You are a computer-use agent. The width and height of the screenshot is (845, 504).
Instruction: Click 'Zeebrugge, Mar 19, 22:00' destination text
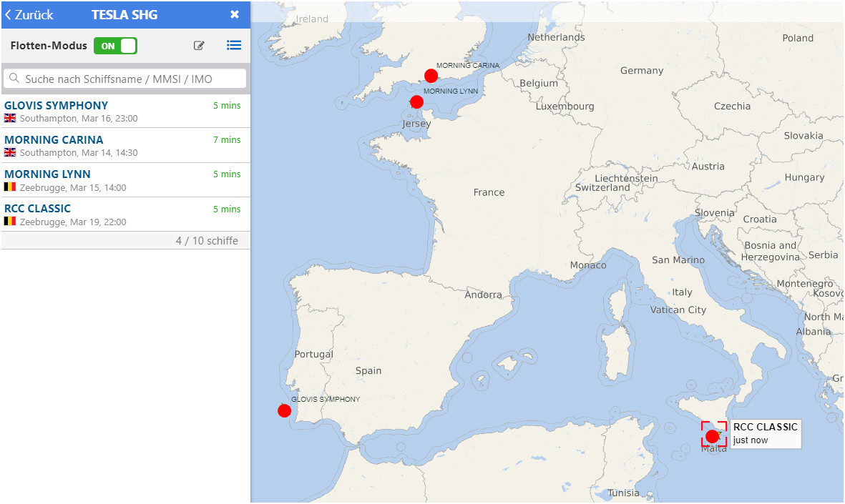point(73,222)
